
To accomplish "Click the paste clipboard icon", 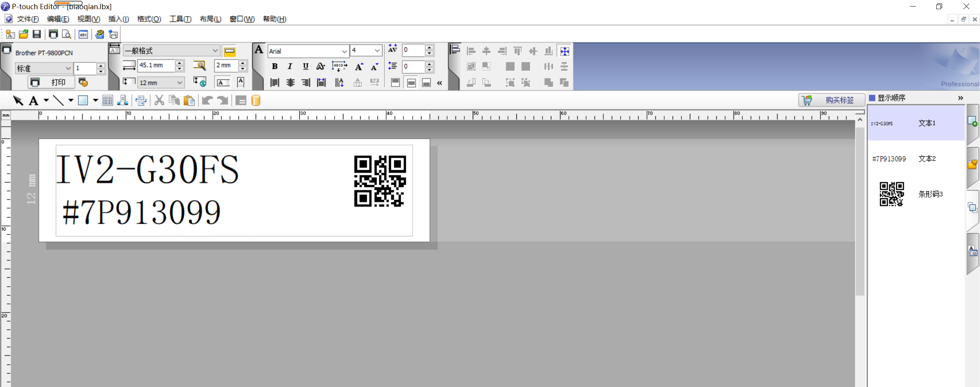I will click(189, 101).
